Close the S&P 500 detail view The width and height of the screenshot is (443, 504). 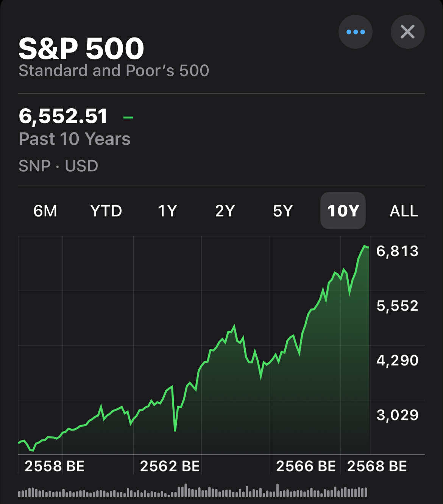tap(407, 32)
